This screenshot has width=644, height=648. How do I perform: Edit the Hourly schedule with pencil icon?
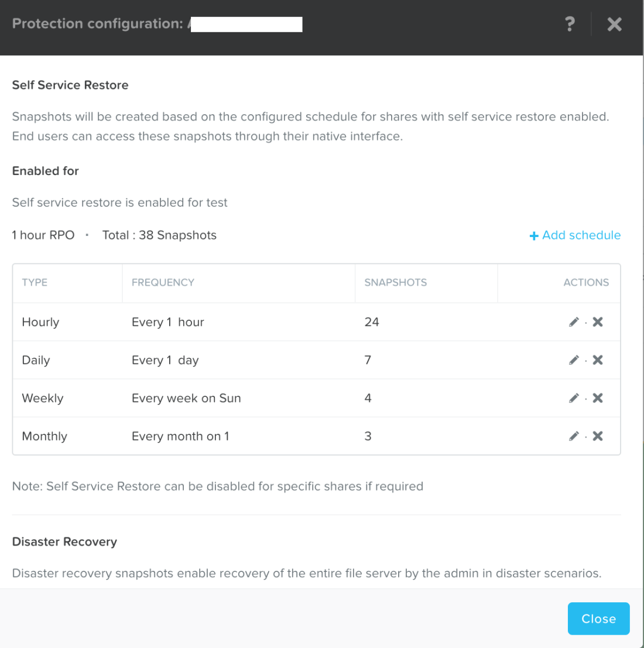tap(574, 322)
